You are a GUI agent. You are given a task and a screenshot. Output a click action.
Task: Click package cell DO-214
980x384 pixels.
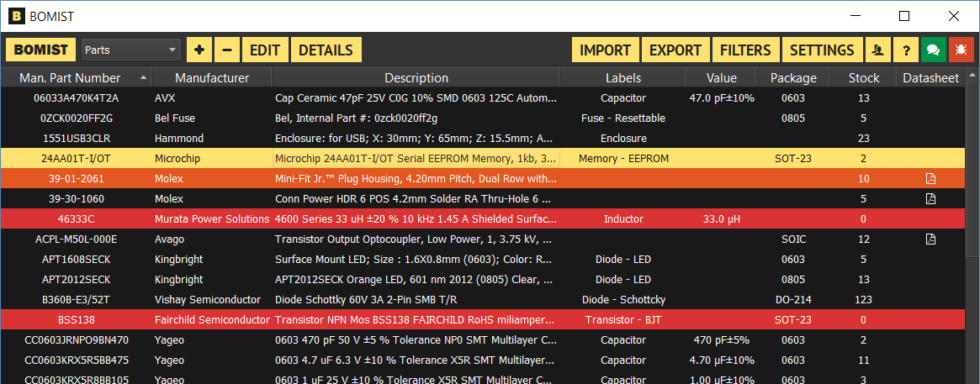pyautogui.click(x=793, y=300)
